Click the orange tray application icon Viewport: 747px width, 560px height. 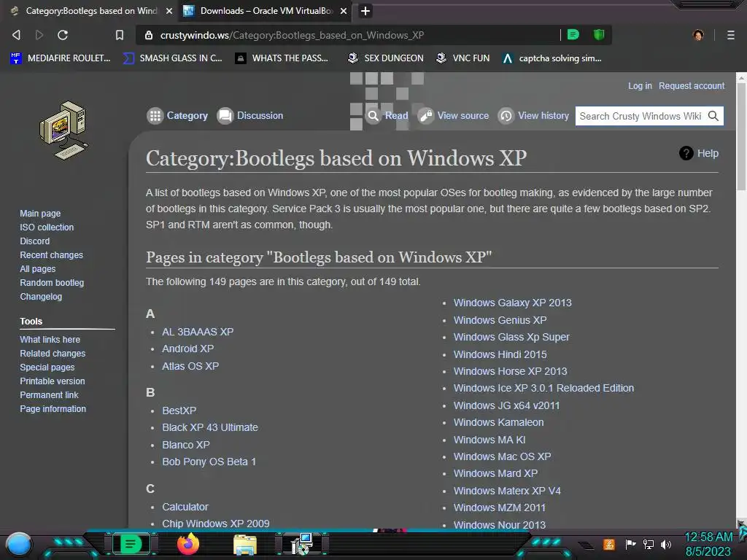[609, 544]
